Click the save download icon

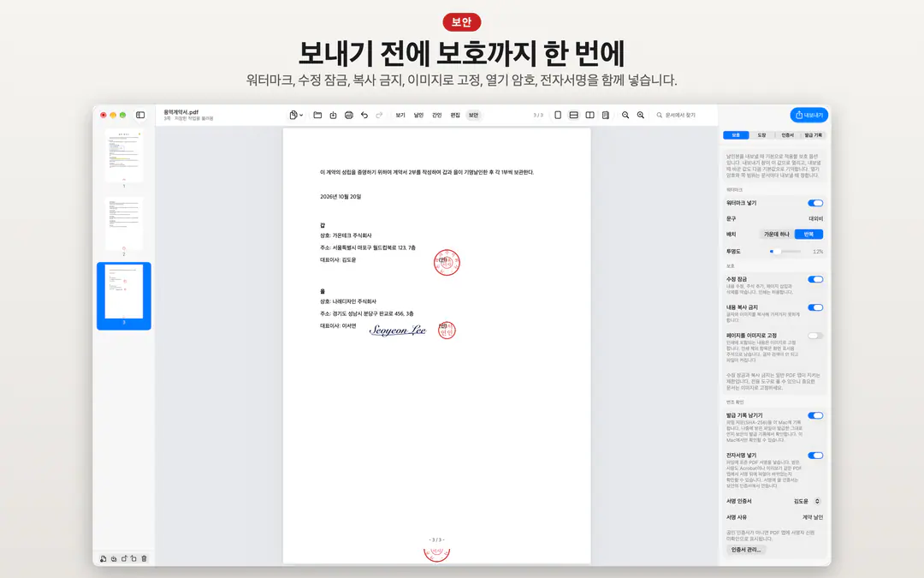pyautogui.click(x=333, y=115)
